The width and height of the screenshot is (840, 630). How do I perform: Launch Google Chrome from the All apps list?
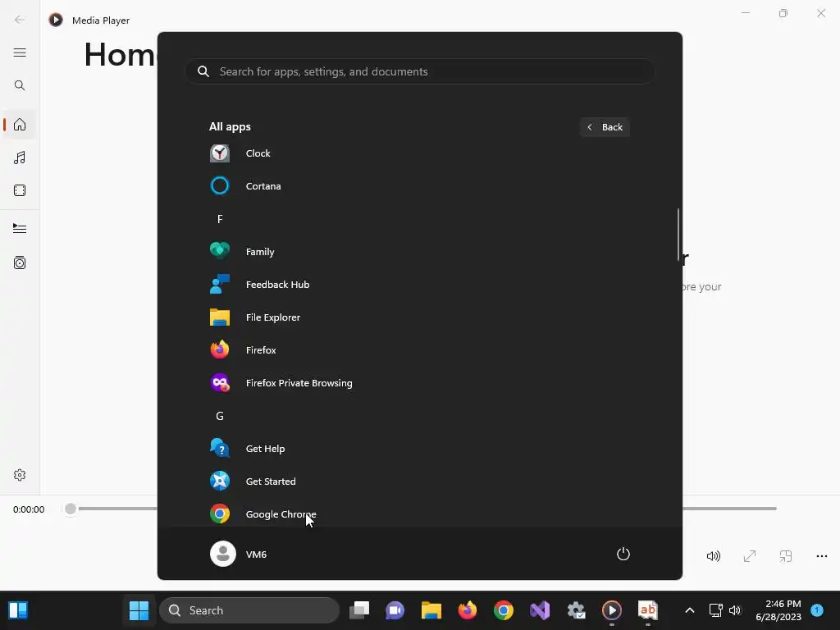[419, 514]
